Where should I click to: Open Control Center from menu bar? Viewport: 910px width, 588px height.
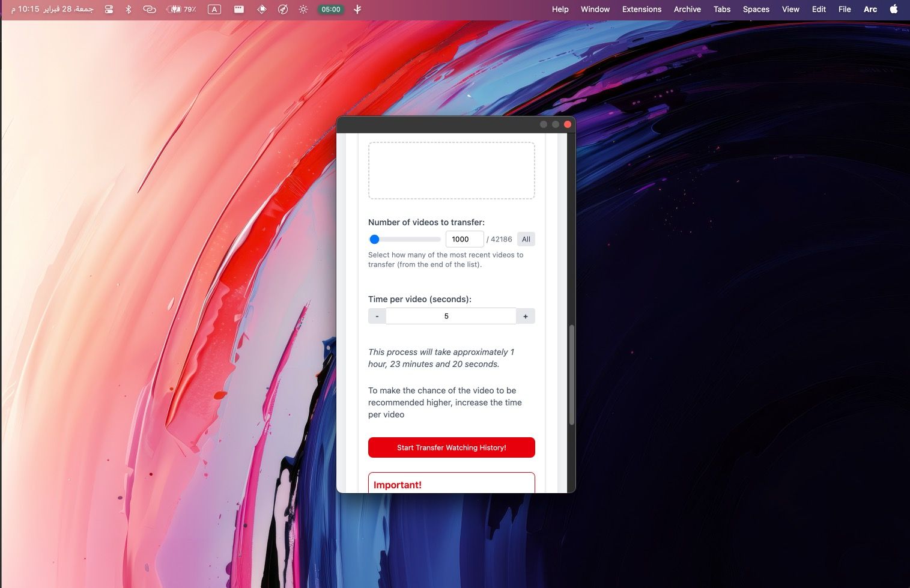109,9
